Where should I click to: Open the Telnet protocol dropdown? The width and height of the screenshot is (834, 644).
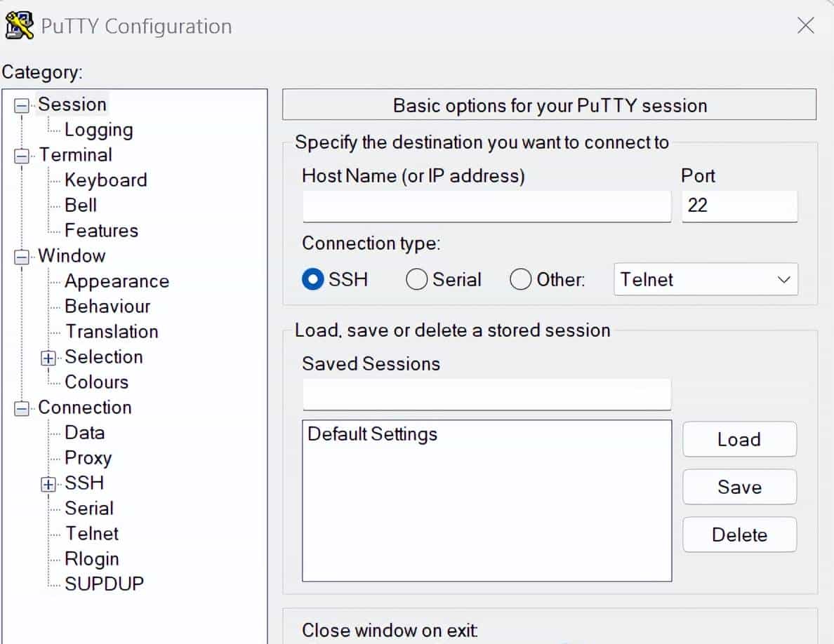tap(706, 279)
